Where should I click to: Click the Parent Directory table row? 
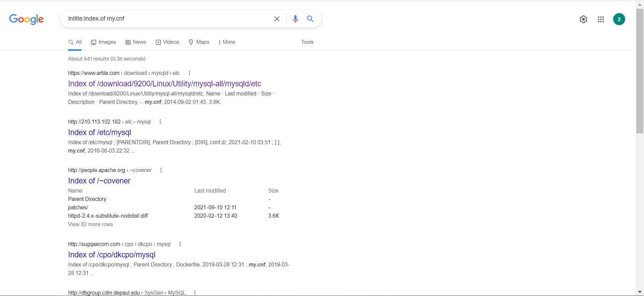pyautogui.click(x=174, y=199)
